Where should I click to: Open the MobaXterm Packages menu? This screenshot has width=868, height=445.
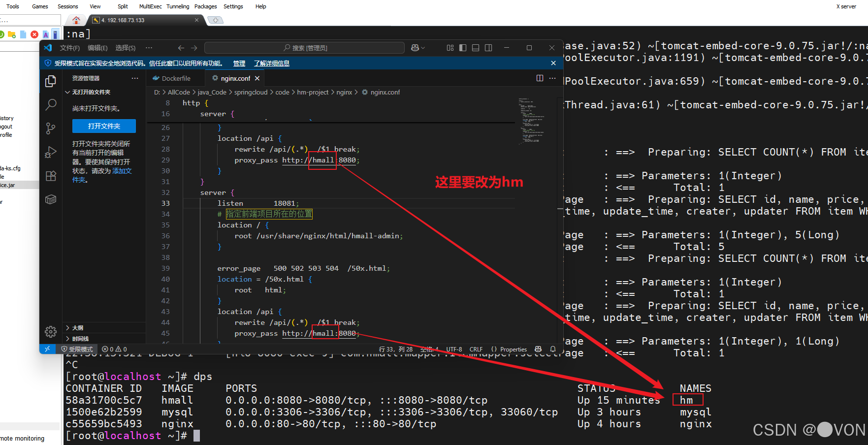(205, 6)
